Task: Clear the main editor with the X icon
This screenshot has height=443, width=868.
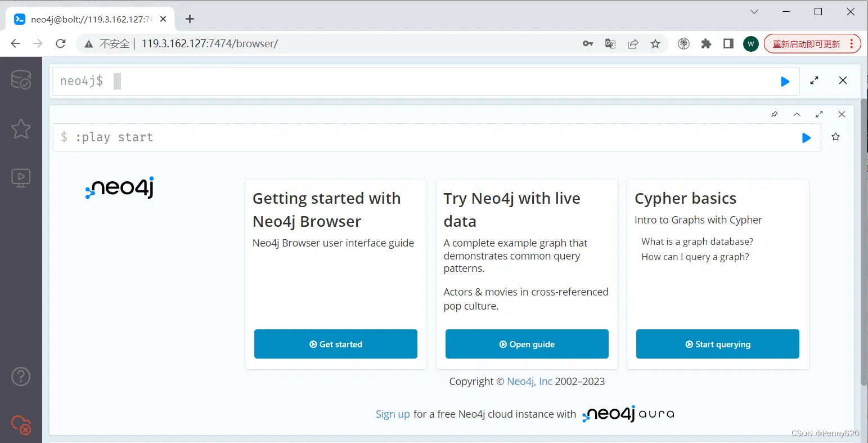Action: pos(843,80)
